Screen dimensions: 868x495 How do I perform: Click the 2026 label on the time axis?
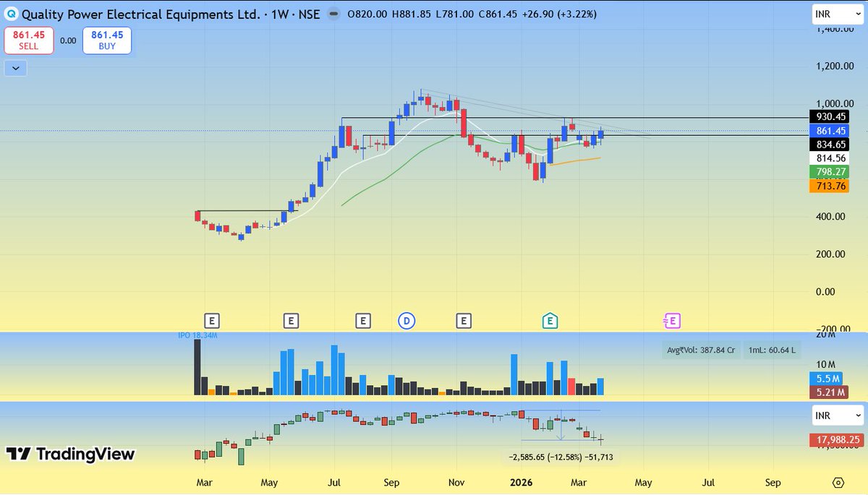coord(520,482)
